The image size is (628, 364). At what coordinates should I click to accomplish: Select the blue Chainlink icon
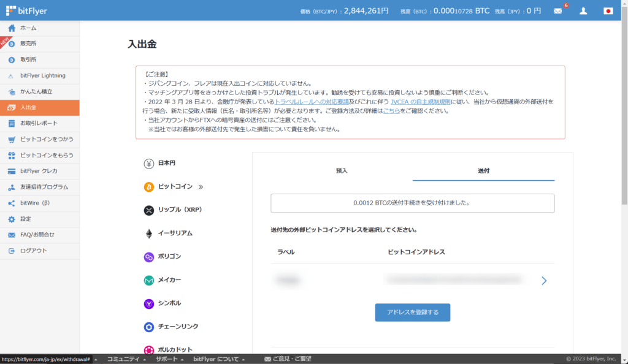(148, 327)
